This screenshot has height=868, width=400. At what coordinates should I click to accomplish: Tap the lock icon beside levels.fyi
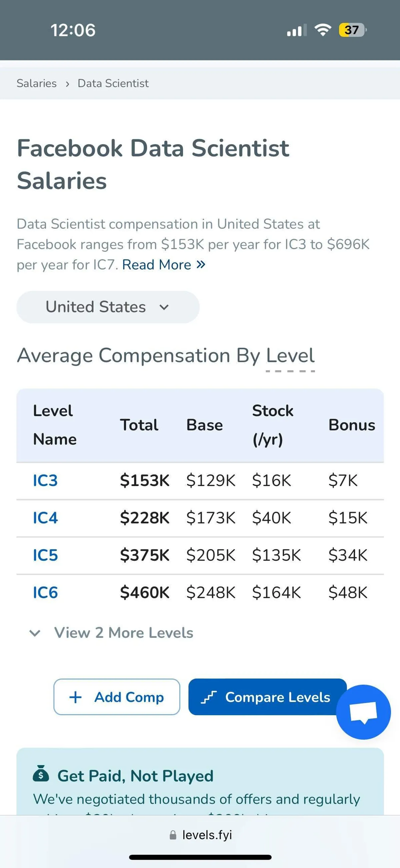point(173,835)
